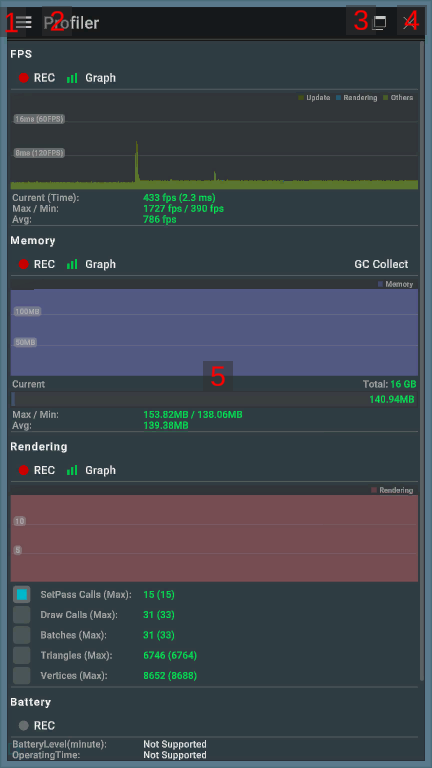Click the Rendering green Graph bars icon
Image resolution: width=432 pixels, height=768 pixels.
(72, 470)
